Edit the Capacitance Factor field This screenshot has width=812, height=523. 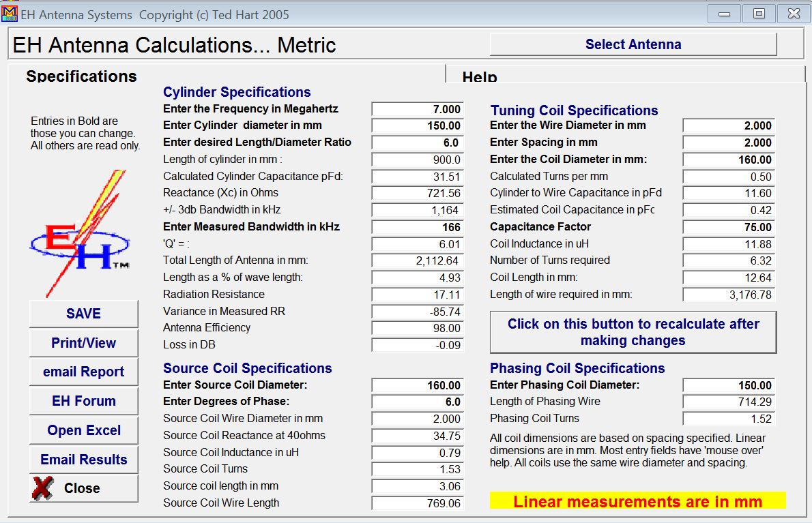pyautogui.click(x=729, y=227)
